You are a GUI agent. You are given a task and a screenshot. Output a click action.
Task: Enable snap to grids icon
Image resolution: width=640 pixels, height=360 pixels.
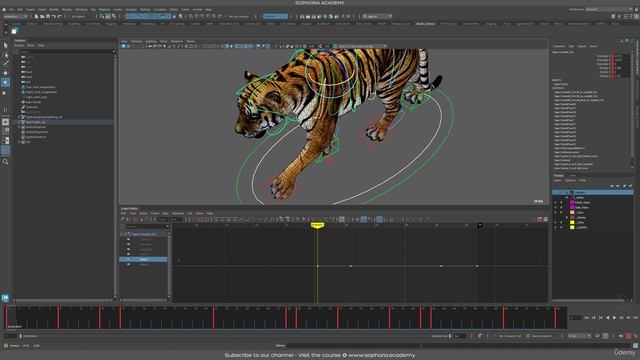click(191, 16)
